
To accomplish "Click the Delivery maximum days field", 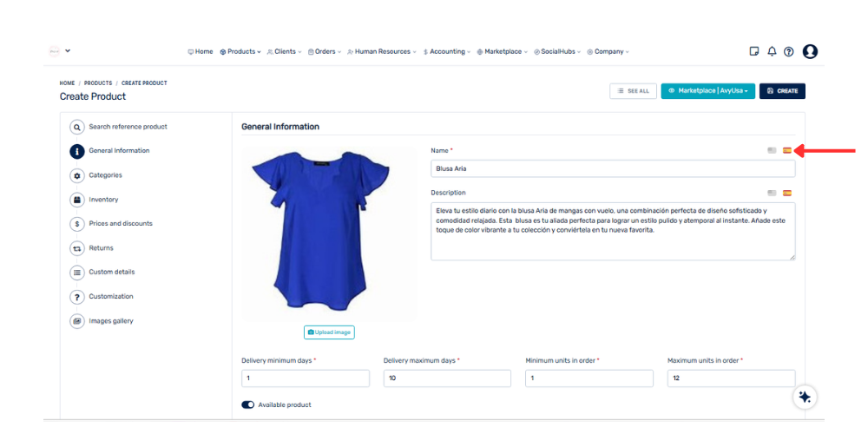I will (x=447, y=378).
